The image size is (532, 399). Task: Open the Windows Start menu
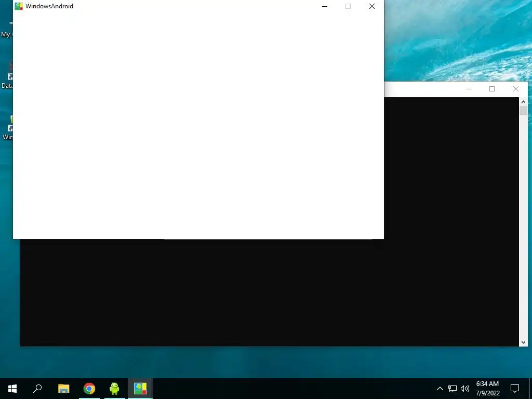click(12, 389)
